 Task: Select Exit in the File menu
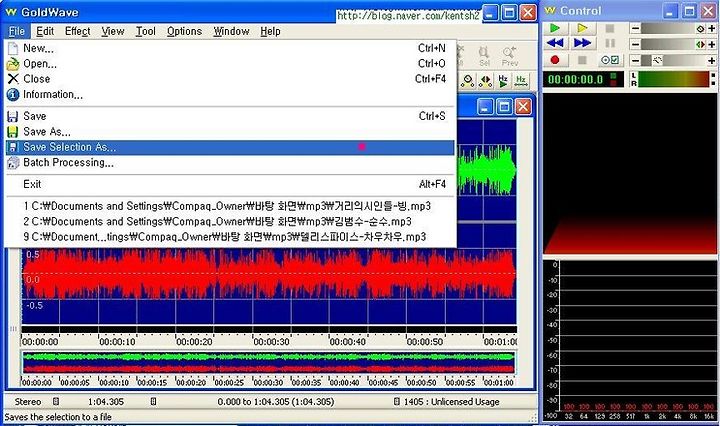pyautogui.click(x=230, y=184)
